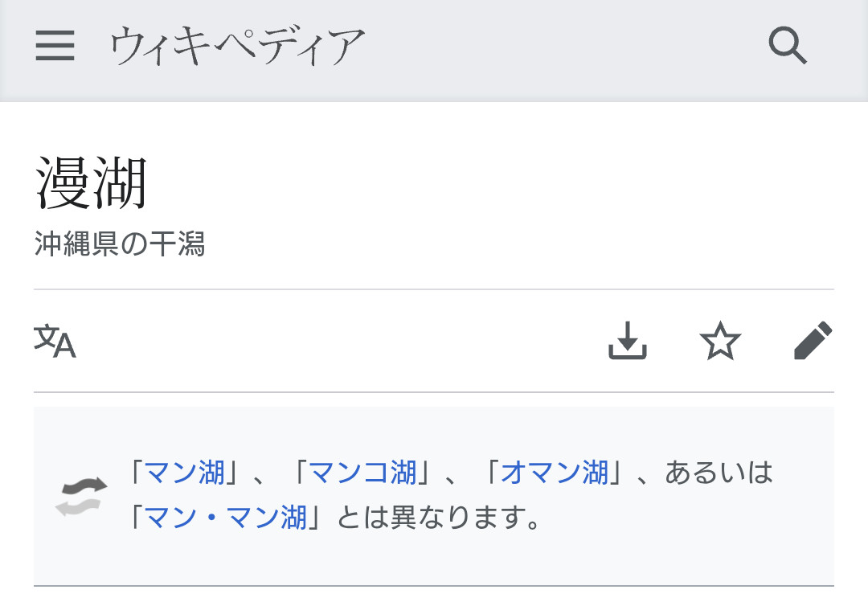
Task: Follow the マンコ湖 link
Action: [x=363, y=473]
